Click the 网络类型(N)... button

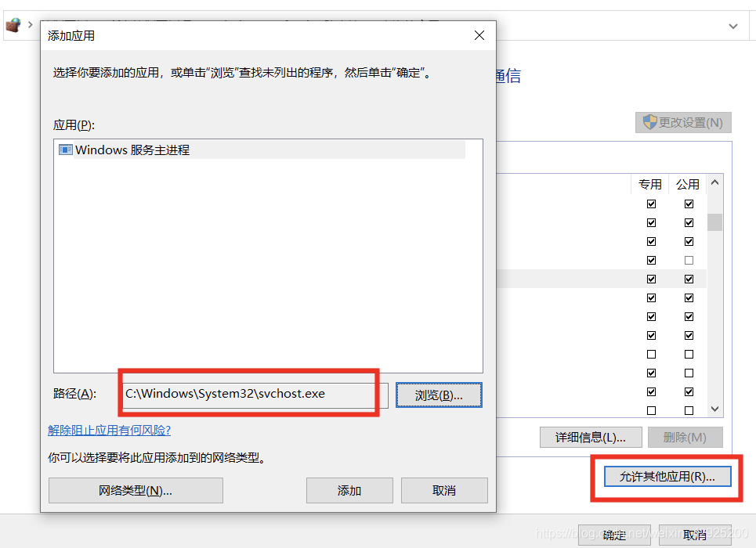pos(136,490)
